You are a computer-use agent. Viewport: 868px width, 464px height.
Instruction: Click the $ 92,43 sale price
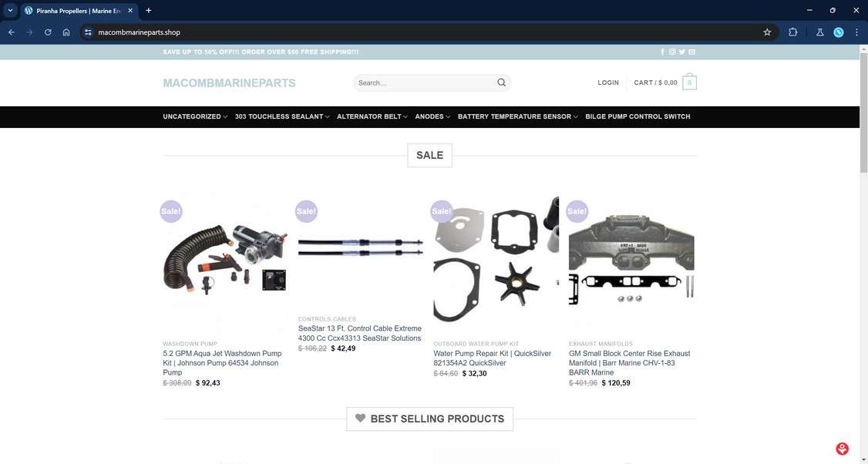208,383
